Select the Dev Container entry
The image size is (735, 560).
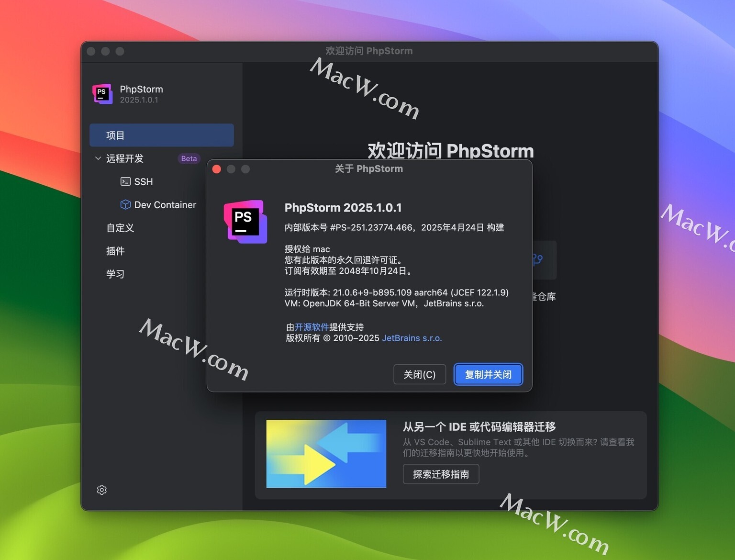coord(165,204)
